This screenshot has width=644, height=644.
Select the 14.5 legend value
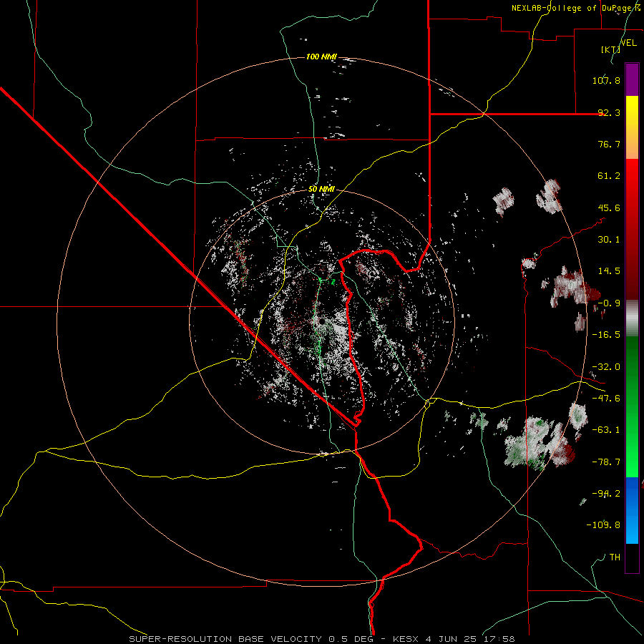click(609, 271)
